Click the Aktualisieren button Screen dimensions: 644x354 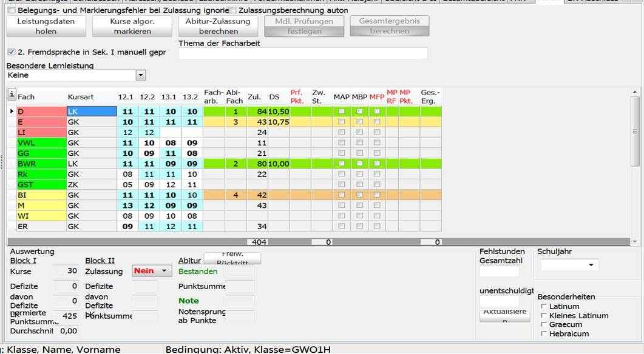505,316
